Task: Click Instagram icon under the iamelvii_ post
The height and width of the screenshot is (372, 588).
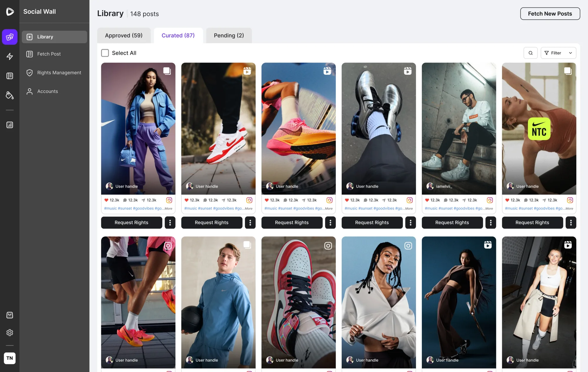Action: [x=490, y=200]
